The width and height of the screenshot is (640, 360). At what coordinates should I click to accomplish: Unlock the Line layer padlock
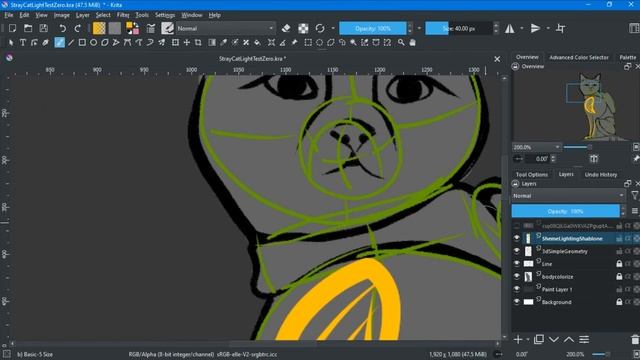pyautogui.click(x=619, y=264)
